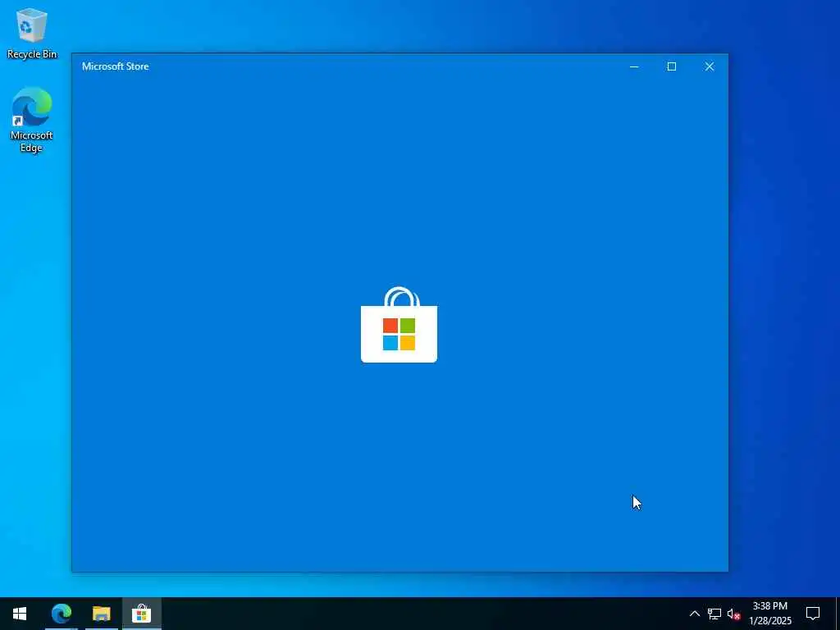The image size is (840, 630).
Task: Open the Windows Start menu
Action: coord(20,614)
